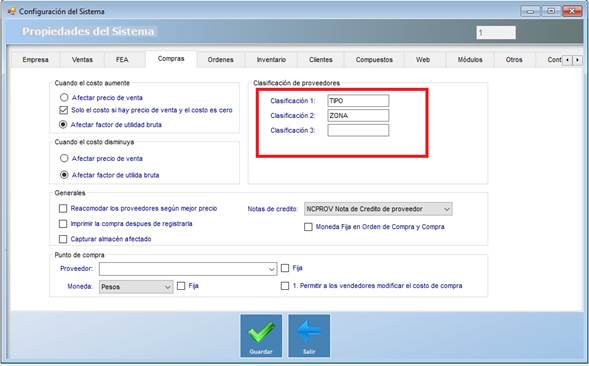
Task: Select Afectar precio de venta under costo aumente
Action: [64, 98]
